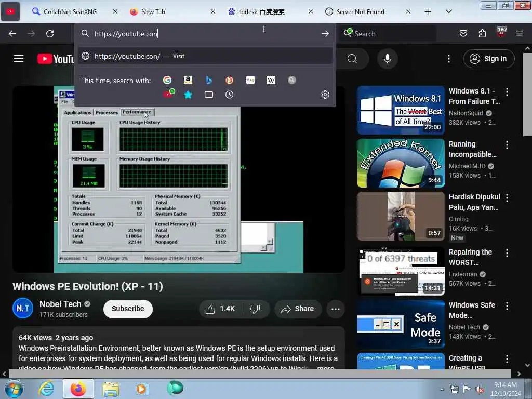Image resolution: width=532 pixels, height=399 pixels.
Task: Search with Bing engine icon
Action: [x=209, y=80]
